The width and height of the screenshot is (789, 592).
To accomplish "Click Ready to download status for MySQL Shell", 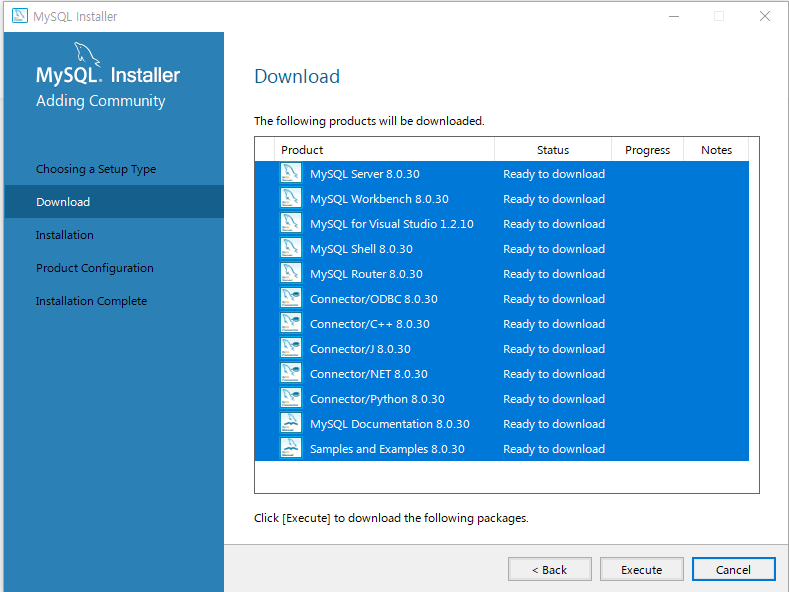I will pos(554,249).
